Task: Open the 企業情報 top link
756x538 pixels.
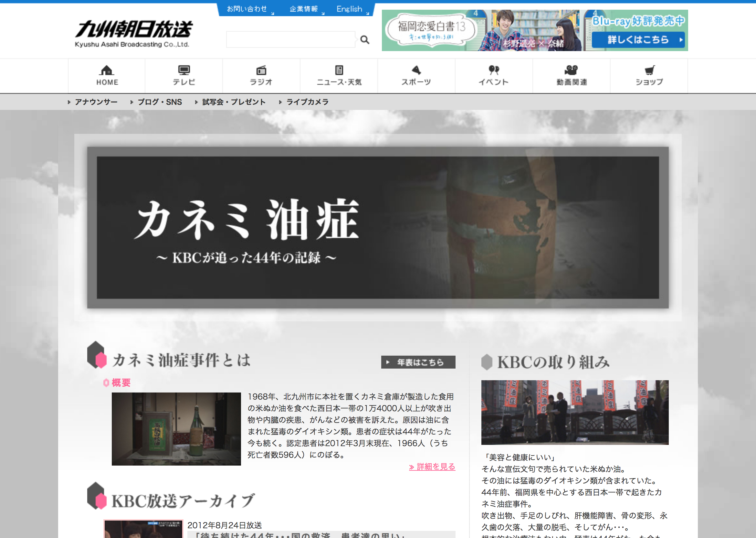Action: 303,9
